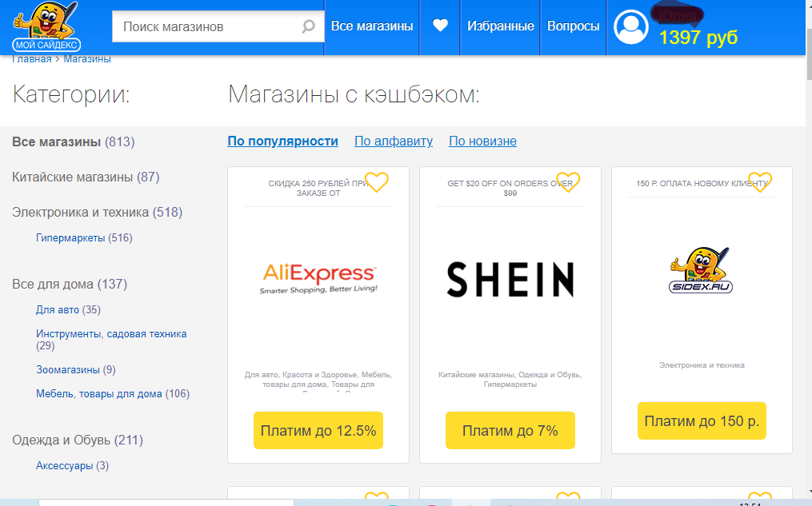Add Sidex.ru to favorites with heart
The width and height of the screenshot is (812, 506).
click(x=760, y=182)
